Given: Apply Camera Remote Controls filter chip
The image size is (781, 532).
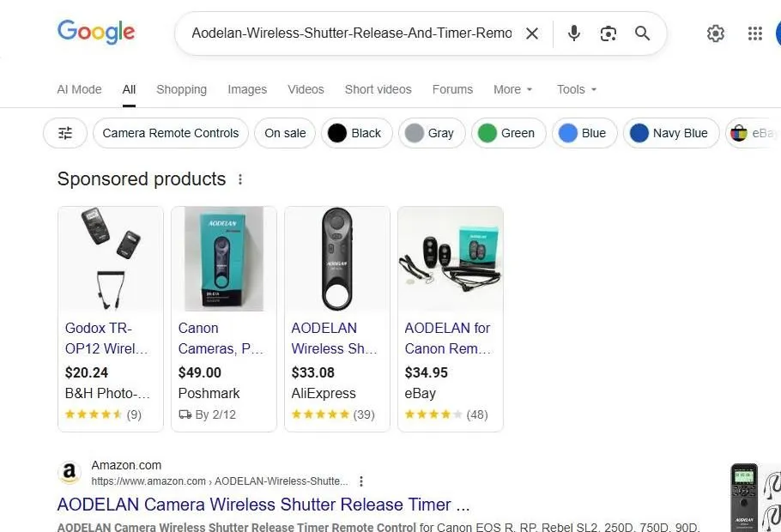Looking at the screenshot, I should [170, 133].
